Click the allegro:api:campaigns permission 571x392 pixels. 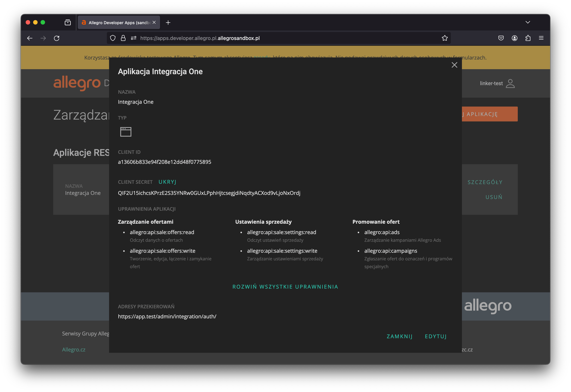pyautogui.click(x=391, y=251)
